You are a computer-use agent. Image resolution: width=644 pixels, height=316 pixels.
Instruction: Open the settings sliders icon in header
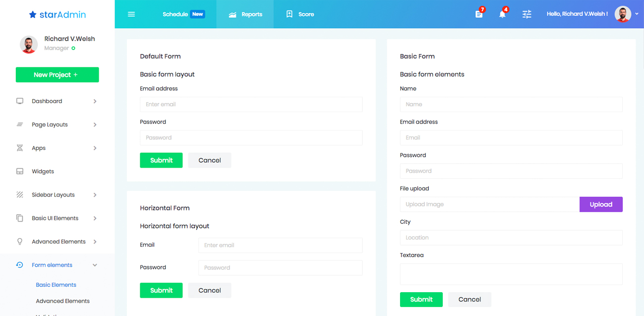coord(527,14)
